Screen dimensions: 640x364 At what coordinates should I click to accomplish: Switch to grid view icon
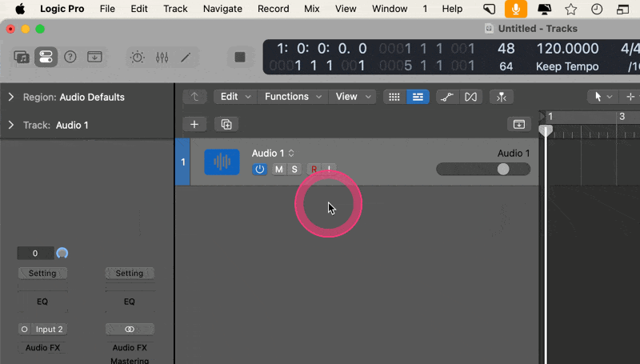[394, 97]
